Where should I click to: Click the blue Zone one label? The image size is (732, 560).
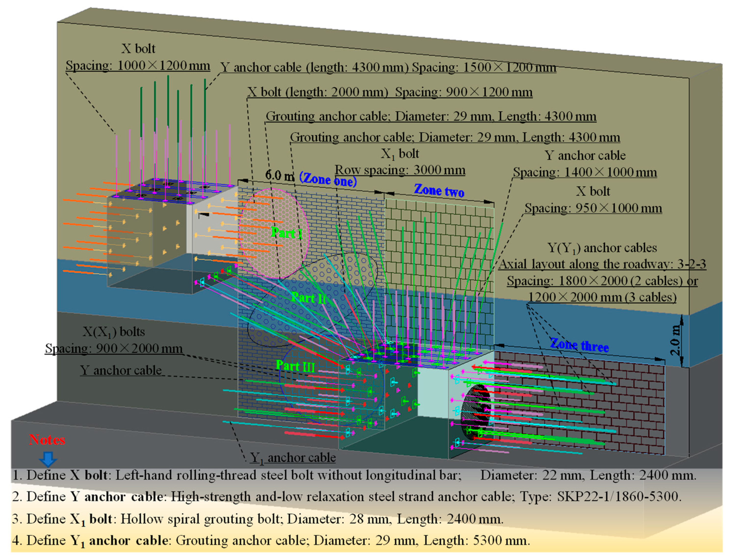tap(328, 180)
